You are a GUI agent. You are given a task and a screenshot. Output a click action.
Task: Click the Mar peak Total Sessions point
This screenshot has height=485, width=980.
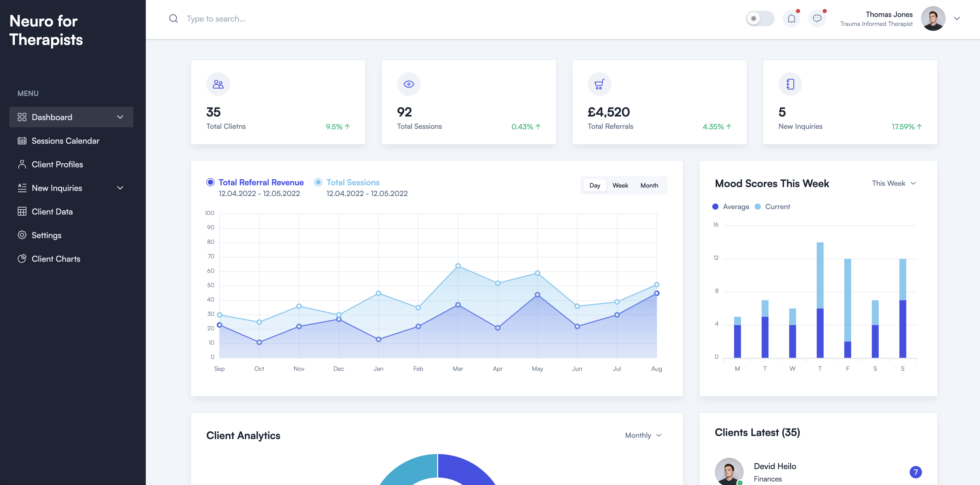click(x=458, y=266)
